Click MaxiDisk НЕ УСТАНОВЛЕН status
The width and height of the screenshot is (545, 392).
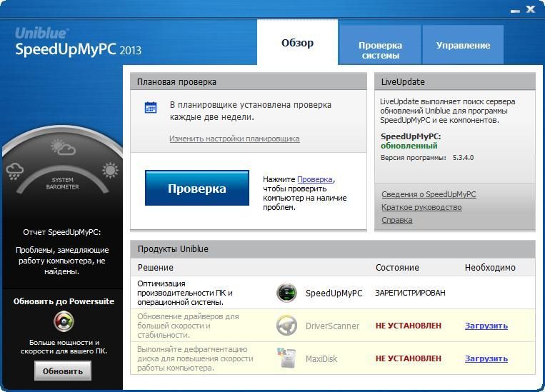click(409, 358)
